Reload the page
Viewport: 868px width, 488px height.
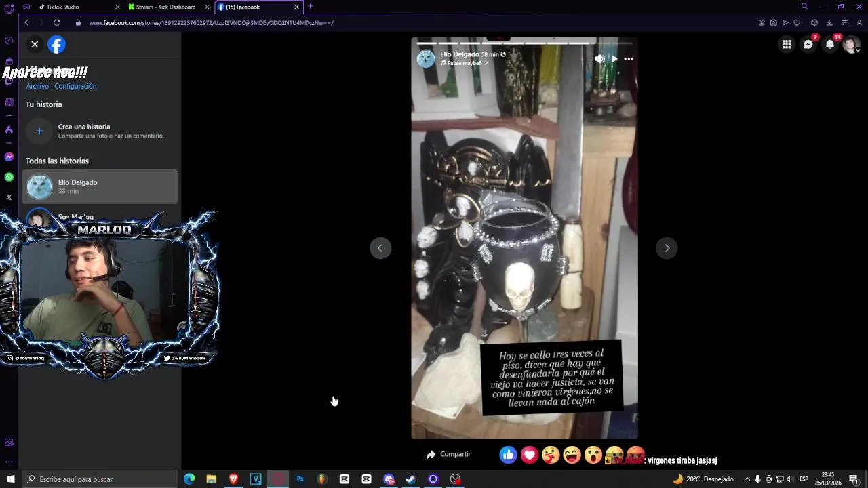coord(56,22)
